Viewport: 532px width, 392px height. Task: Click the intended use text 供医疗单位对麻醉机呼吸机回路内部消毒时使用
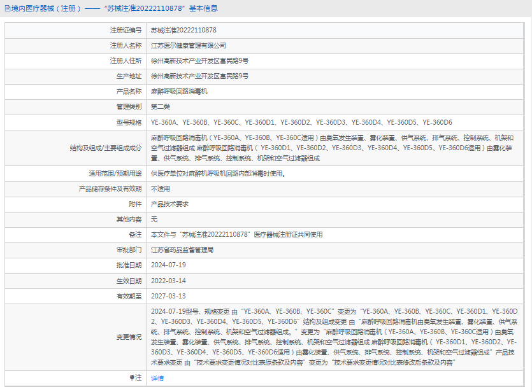pos(218,174)
